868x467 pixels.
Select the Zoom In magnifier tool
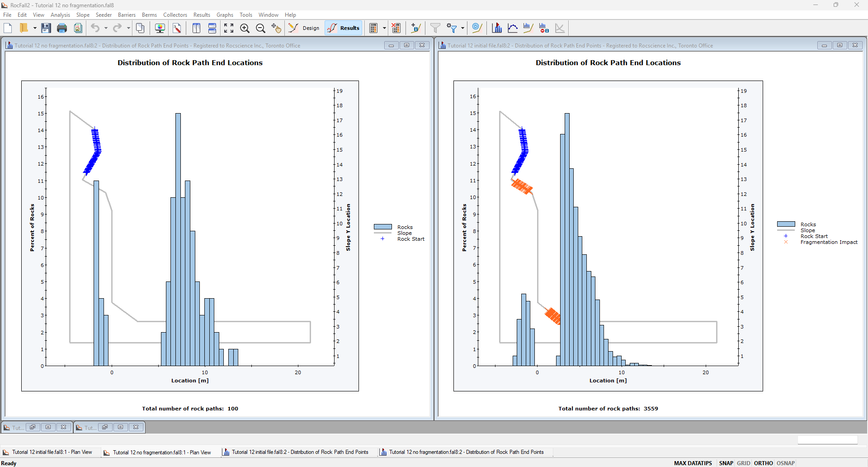tap(245, 28)
